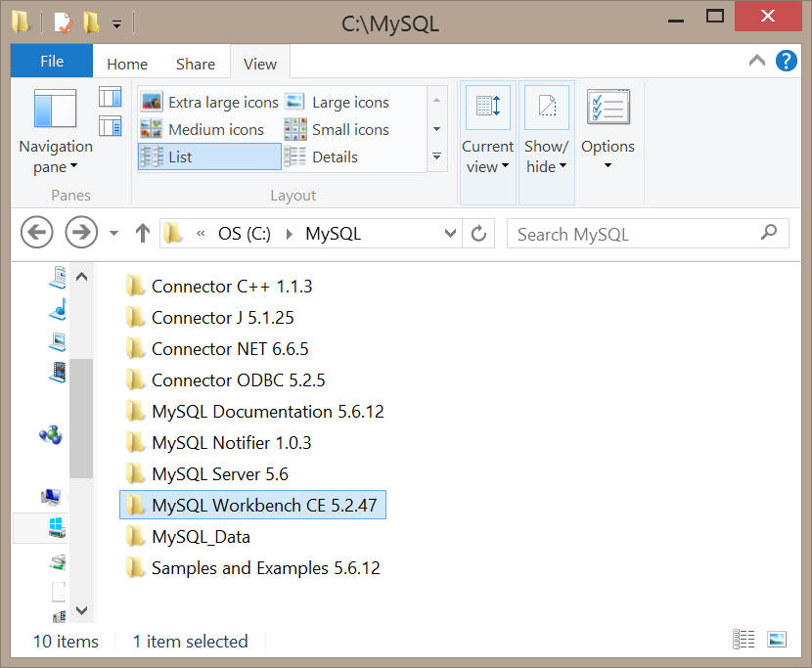
Task: Select the "MySQL_Data" folder
Action: [x=188, y=537]
